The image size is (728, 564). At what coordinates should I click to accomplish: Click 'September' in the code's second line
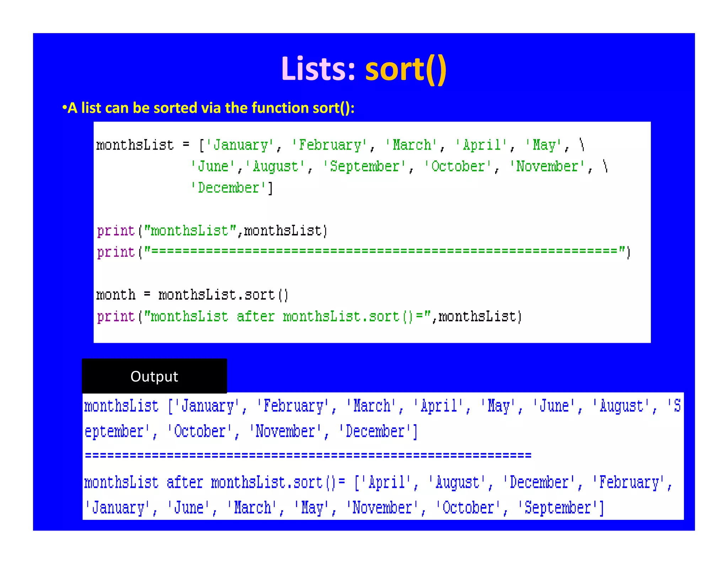pyautogui.click(x=364, y=166)
